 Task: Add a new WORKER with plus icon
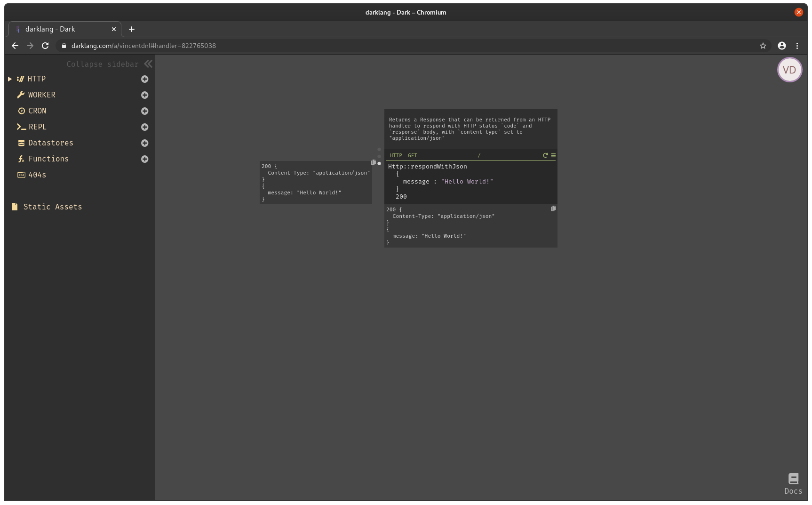tap(145, 95)
